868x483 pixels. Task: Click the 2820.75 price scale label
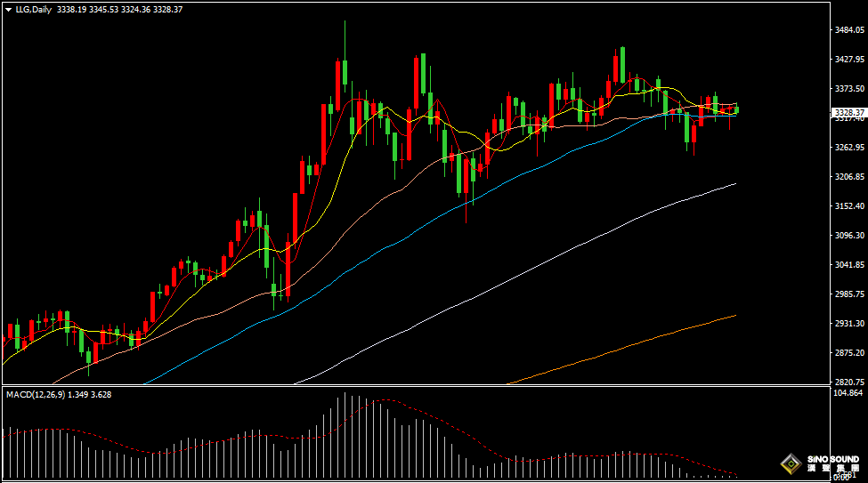point(849,382)
